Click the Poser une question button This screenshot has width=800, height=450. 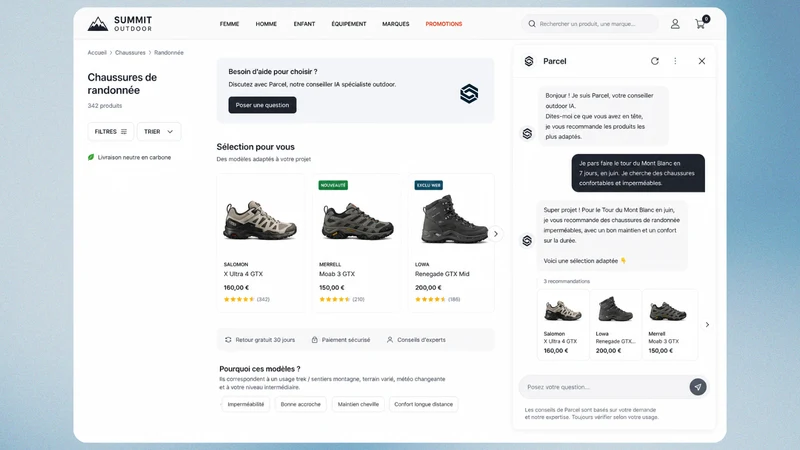click(x=262, y=105)
